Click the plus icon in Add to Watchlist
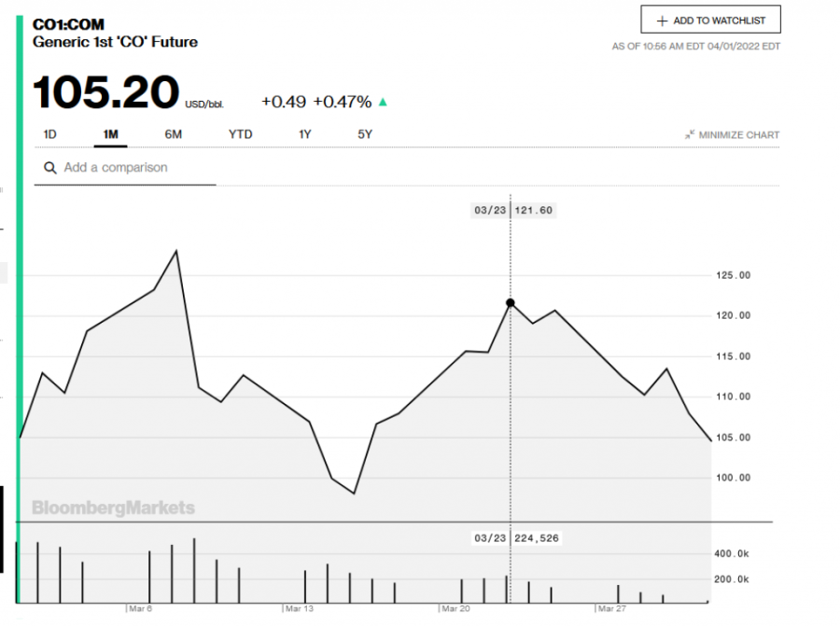The height and width of the screenshot is (626, 840). pyautogui.click(x=662, y=21)
